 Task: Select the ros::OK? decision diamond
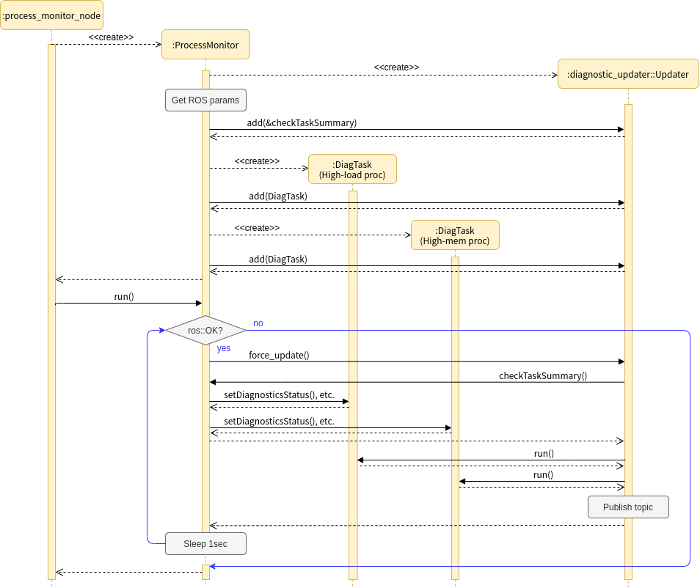tap(206, 331)
